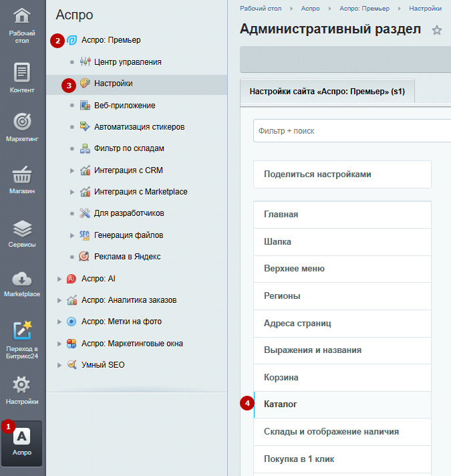451x476 pixels.
Task: Click the Поделиться настройками button
Action: [x=342, y=174]
